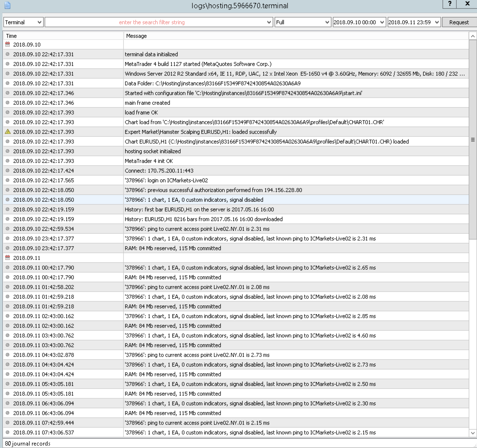Click the bullet icon of 'load frame OK' row
The height and width of the screenshot is (448, 477).
tap(8, 112)
